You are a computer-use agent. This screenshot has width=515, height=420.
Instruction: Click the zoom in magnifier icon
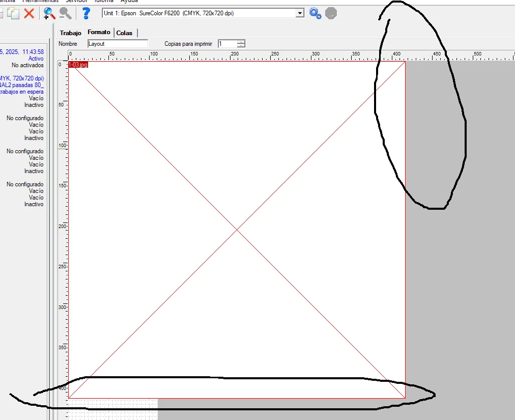(x=49, y=13)
